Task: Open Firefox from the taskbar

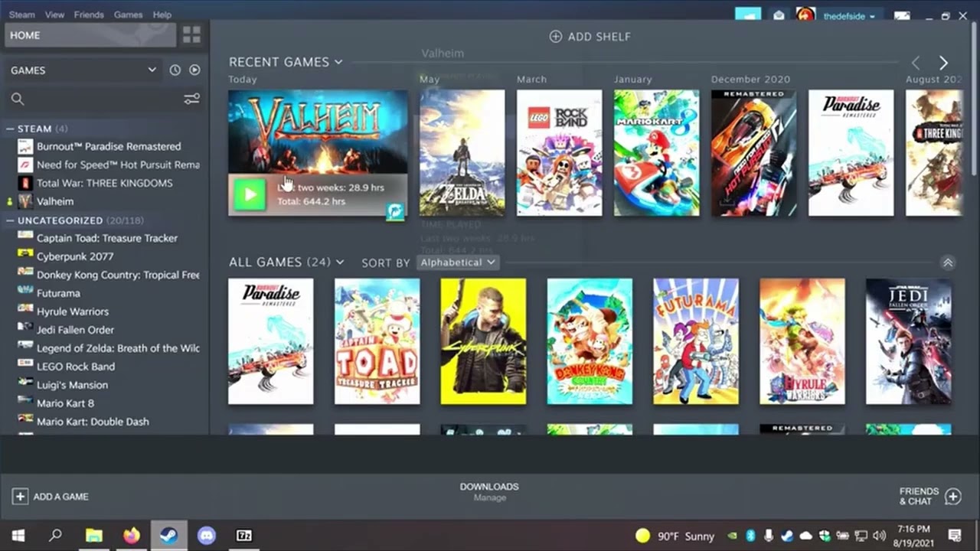Action: coord(132,536)
